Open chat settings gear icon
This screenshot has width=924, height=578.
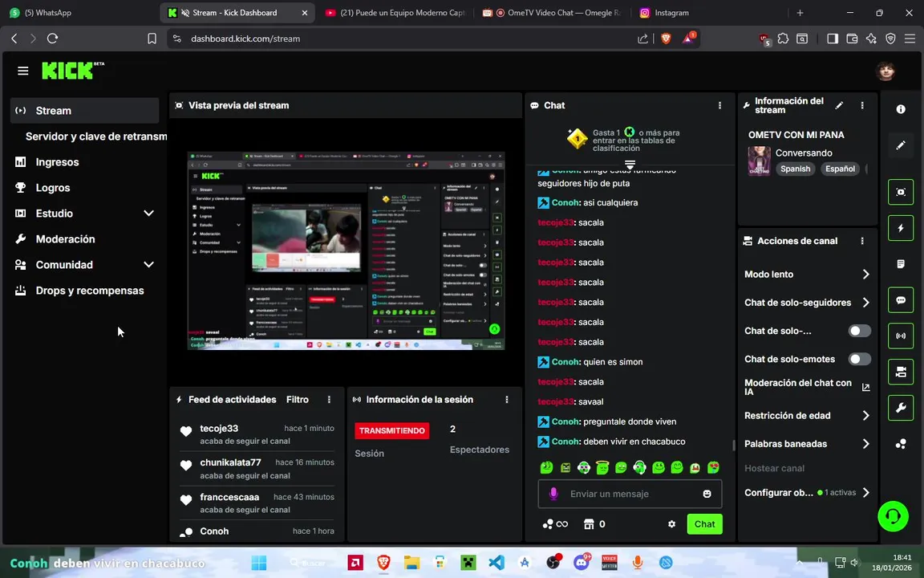tap(671, 524)
